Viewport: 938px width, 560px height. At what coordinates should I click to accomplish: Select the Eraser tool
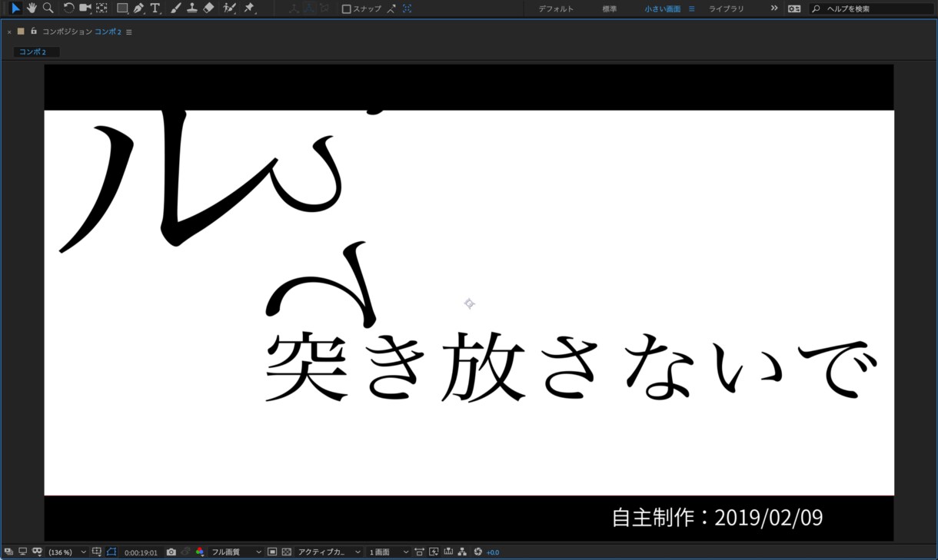click(208, 8)
